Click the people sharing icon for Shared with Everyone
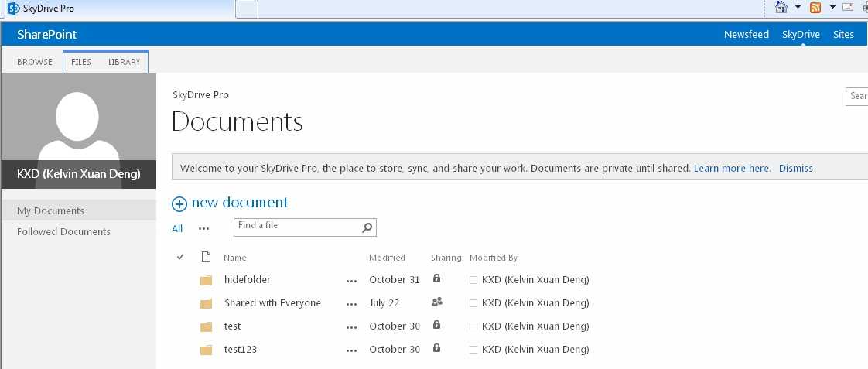The height and width of the screenshot is (369, 868). point(437,302)
